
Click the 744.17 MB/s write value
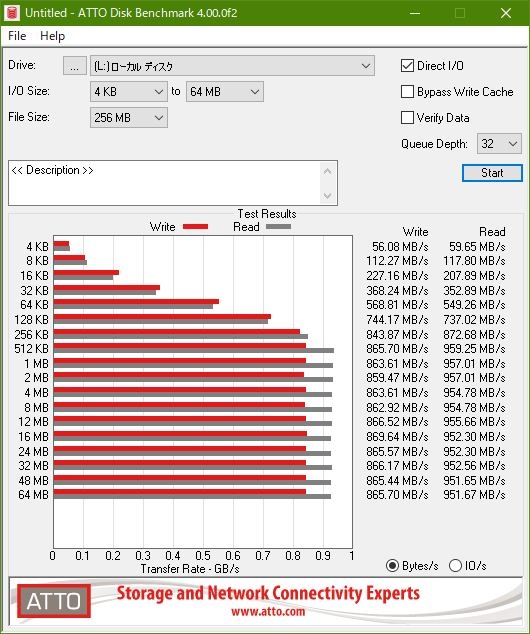(x=397, y=320)
